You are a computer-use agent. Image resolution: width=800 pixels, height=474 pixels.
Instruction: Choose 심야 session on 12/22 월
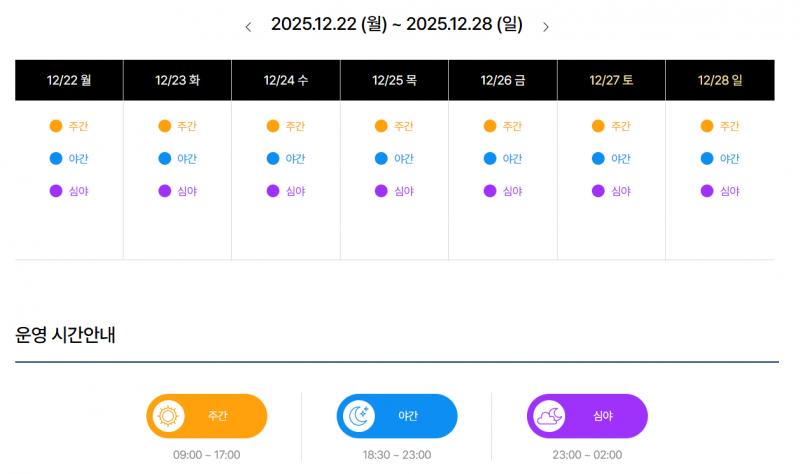tap(68, 191)
